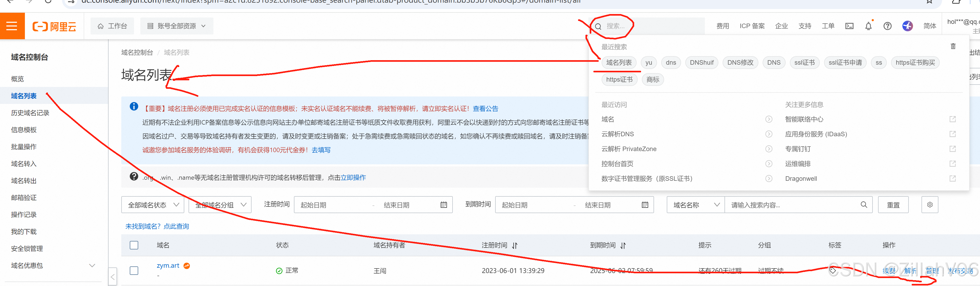Click the search magnifier icon

(598, 26)
